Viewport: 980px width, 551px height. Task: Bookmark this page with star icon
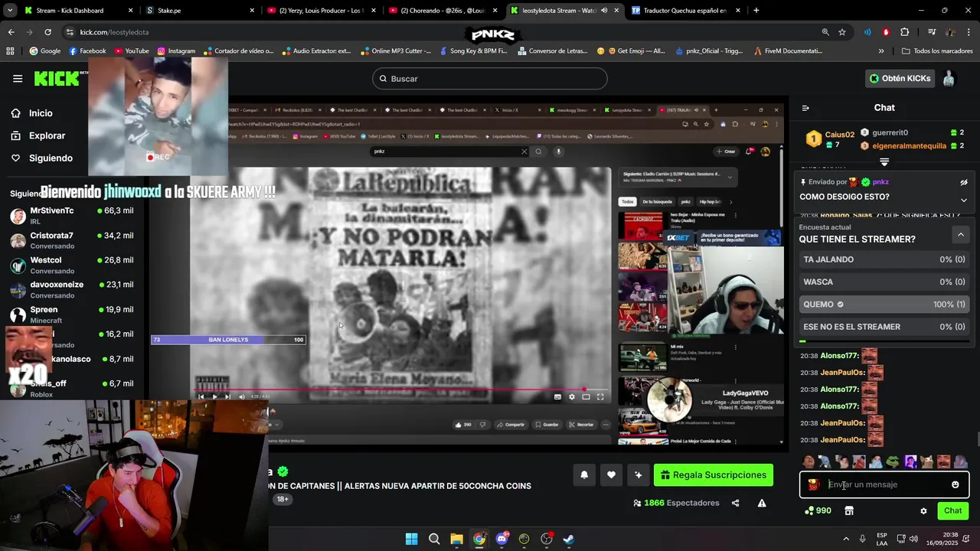point(842,32)
